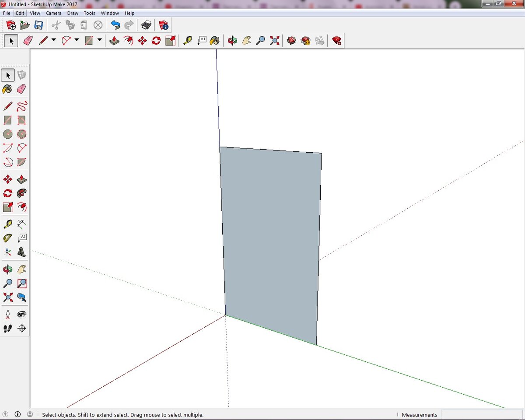This screenshot has height=420, width=525.
Task: Open the Extension Manager ruby icon
Action: (x=336, y=41)
